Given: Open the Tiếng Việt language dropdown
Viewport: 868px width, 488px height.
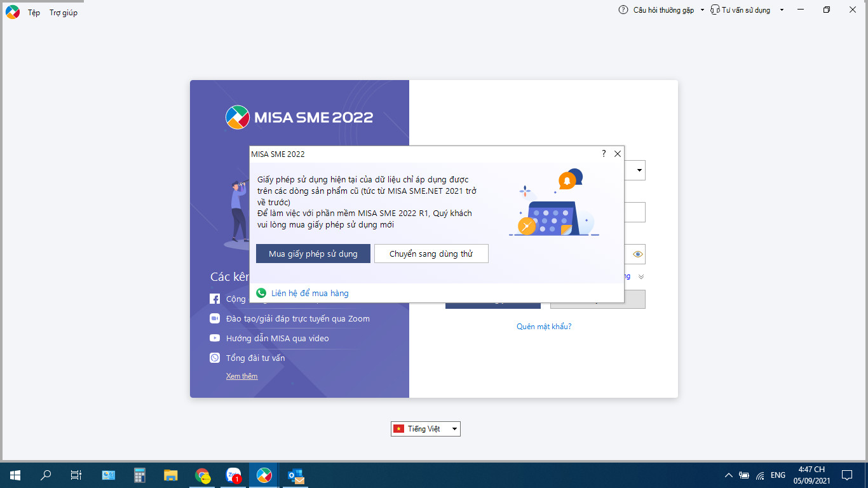Looking at the screenshot, I should point(426,429).
